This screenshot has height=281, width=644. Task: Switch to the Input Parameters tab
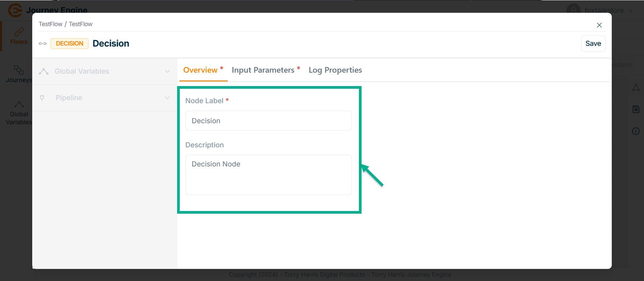(263, 70)
